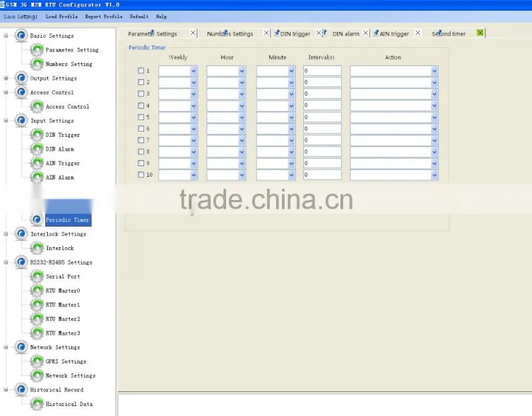Click the Interval field in row 1
Image resolution: width=532 pixels, height=416 pixels.
point(323,70)
